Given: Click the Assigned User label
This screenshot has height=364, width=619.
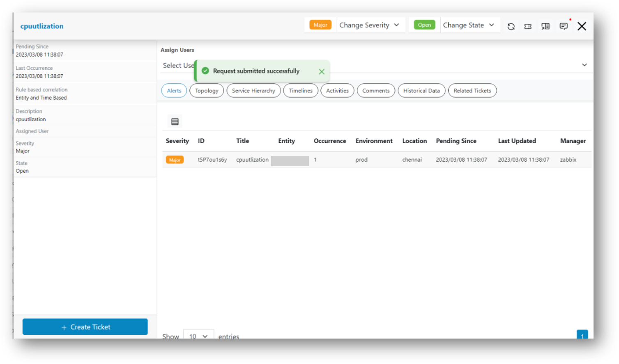Looking at the screenshot, I should coord(32,131).
